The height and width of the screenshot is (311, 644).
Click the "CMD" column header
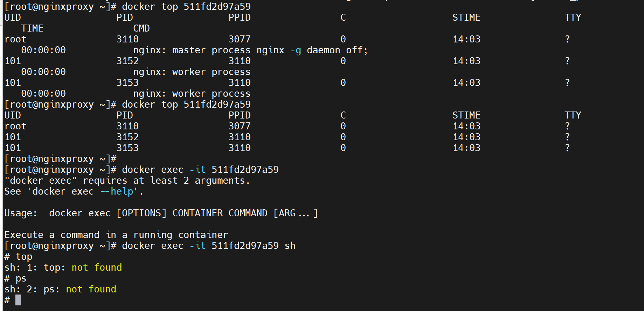click(141, 28)
